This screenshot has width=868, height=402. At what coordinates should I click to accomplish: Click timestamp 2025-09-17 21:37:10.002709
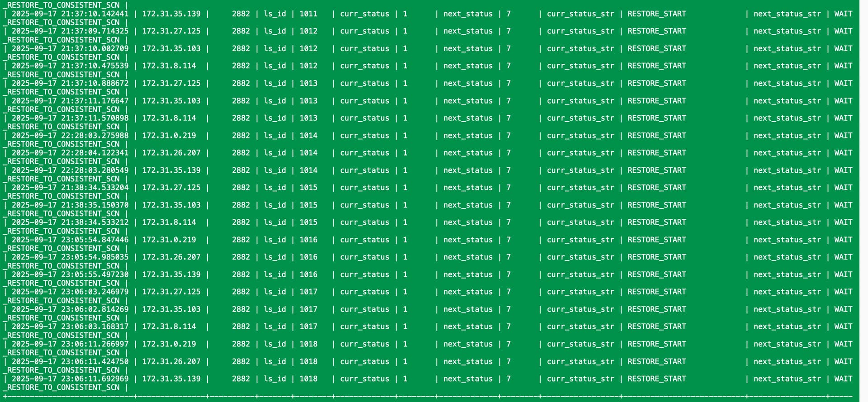(x=70, y=48)
